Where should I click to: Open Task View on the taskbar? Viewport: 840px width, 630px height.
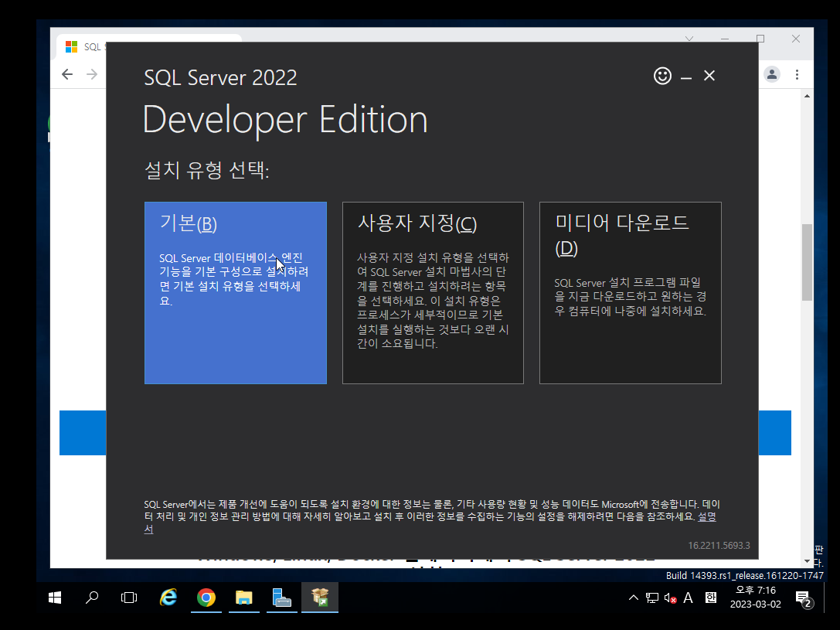point(129,598)
